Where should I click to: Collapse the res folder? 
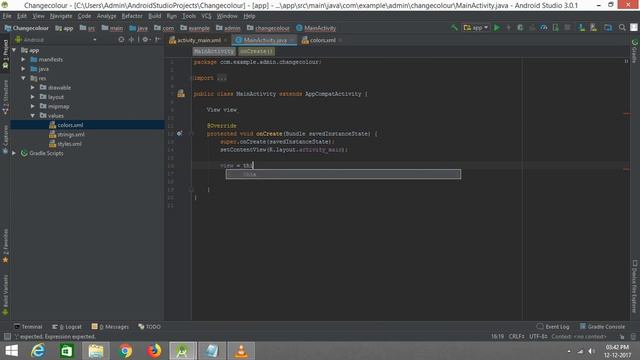tap(23, 78)
